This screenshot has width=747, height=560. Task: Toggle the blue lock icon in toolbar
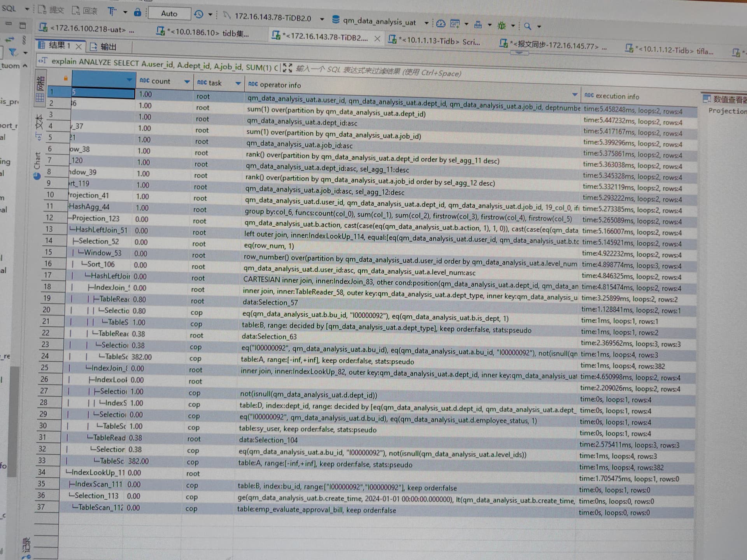pyautogui.click(x=137, y=12)
